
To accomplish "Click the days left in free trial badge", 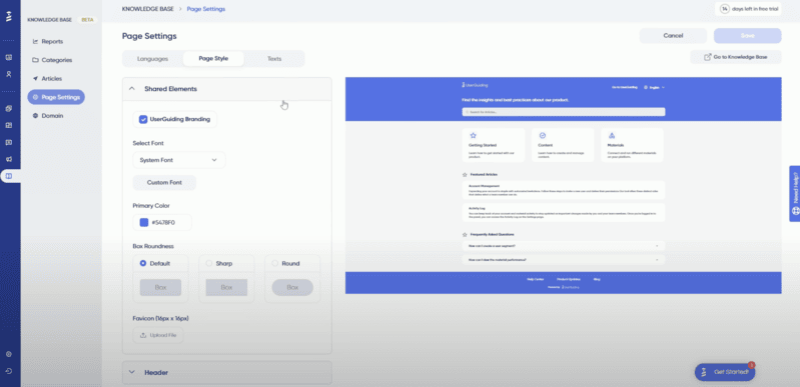I will point(748,9).
